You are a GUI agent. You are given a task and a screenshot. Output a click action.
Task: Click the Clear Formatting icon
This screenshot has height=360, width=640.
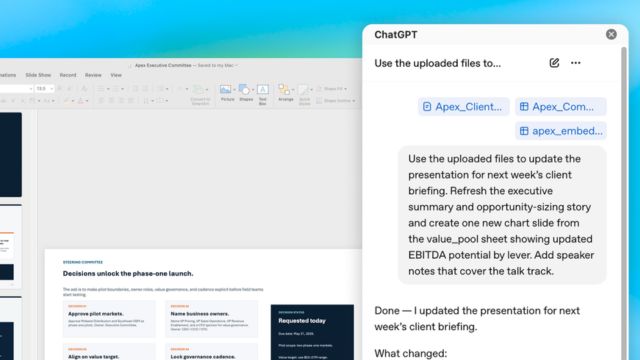(x=84, y=89)
